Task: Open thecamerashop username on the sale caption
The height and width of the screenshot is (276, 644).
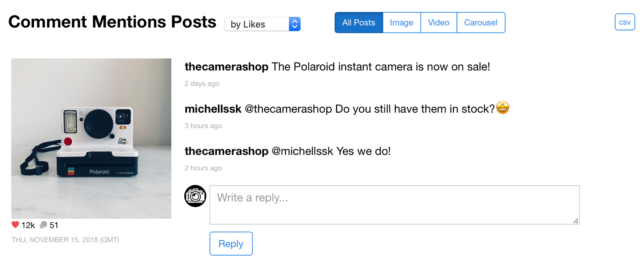Action: click(226, 67)
